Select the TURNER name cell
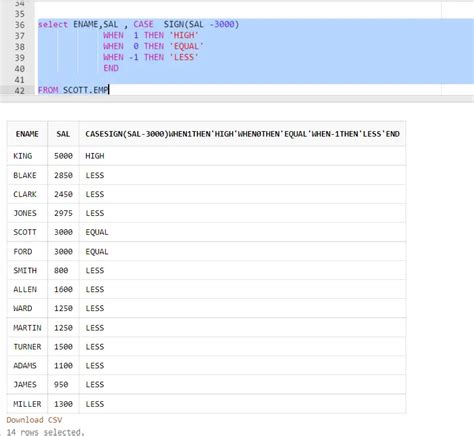This screenshot has width=474, height=436. tap(27, 347)
